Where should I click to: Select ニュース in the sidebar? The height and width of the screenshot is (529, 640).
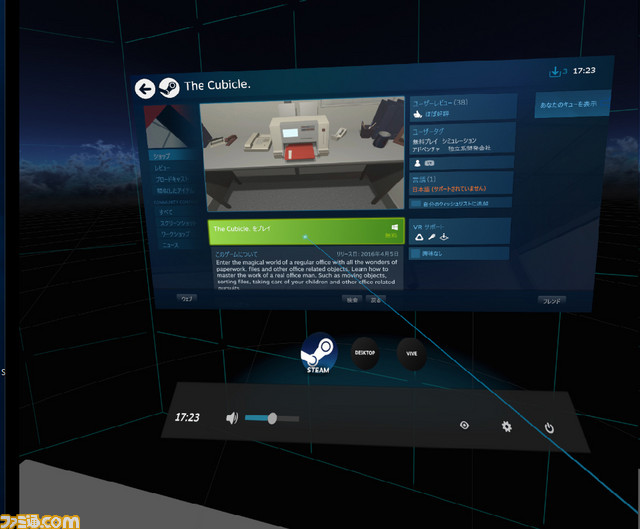[171, 245]
